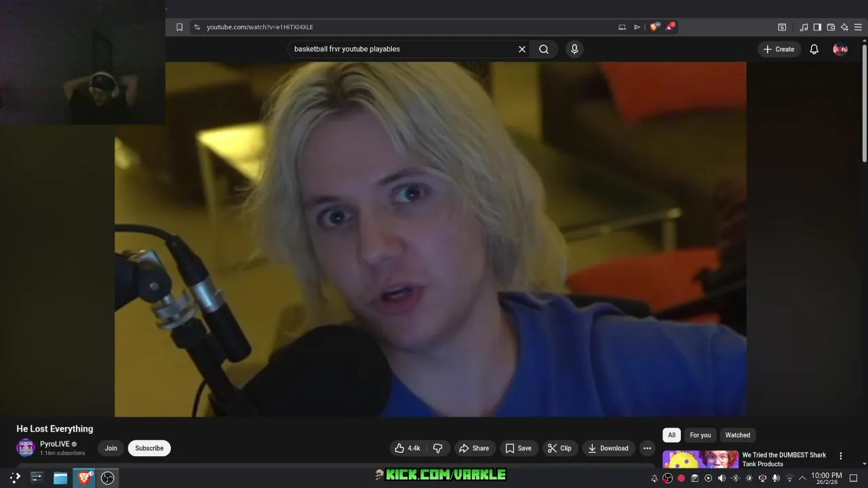Click the OBS icon in the system tray
Image resolution: width=868 pixels, height=488 pixels.
[668, 479]
